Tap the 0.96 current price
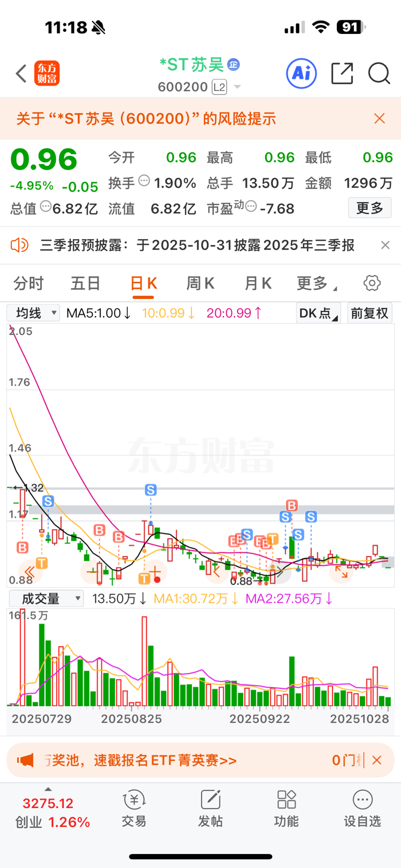The width and height of the screenshot is (401, 868). point(44,159)
